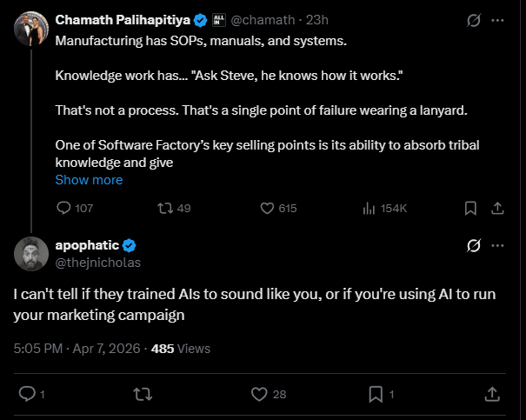Open Grok icon on Chamath's post
Viewport: 526px width, 420px height.
point(475,19)
